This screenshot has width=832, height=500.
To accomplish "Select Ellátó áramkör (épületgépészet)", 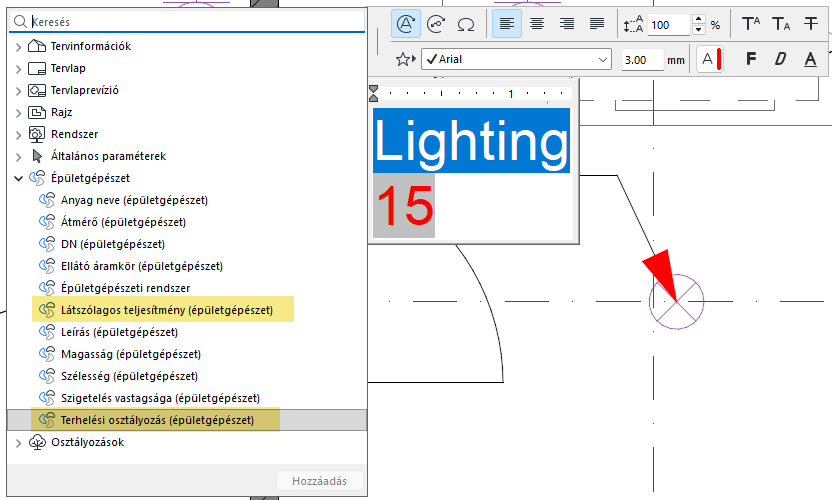I will coord(142,266).
